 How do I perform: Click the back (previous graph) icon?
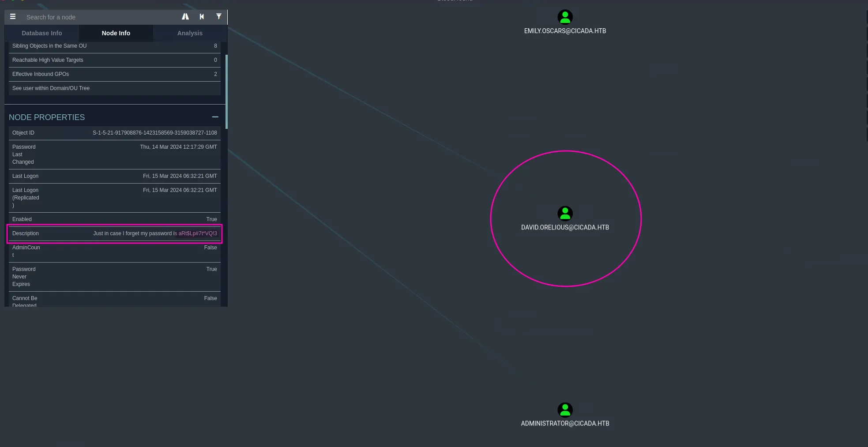(202, 17)
